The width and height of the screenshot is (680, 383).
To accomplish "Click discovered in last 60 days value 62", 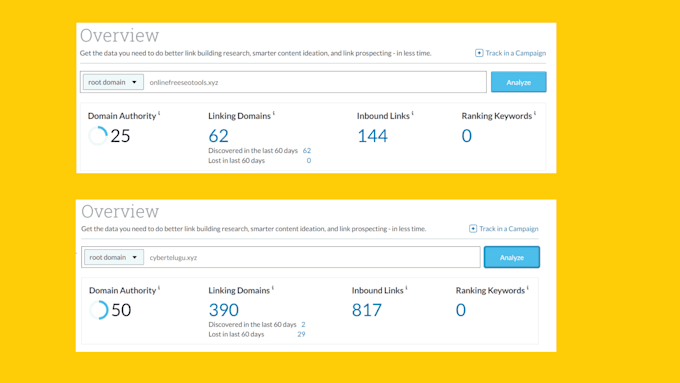I will point(307,151).
